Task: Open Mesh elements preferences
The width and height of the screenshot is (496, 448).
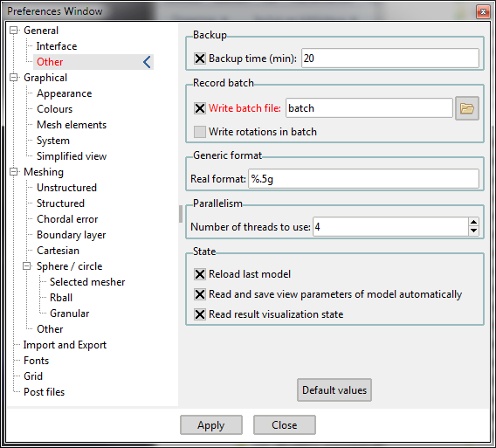Action: point(72,125)
